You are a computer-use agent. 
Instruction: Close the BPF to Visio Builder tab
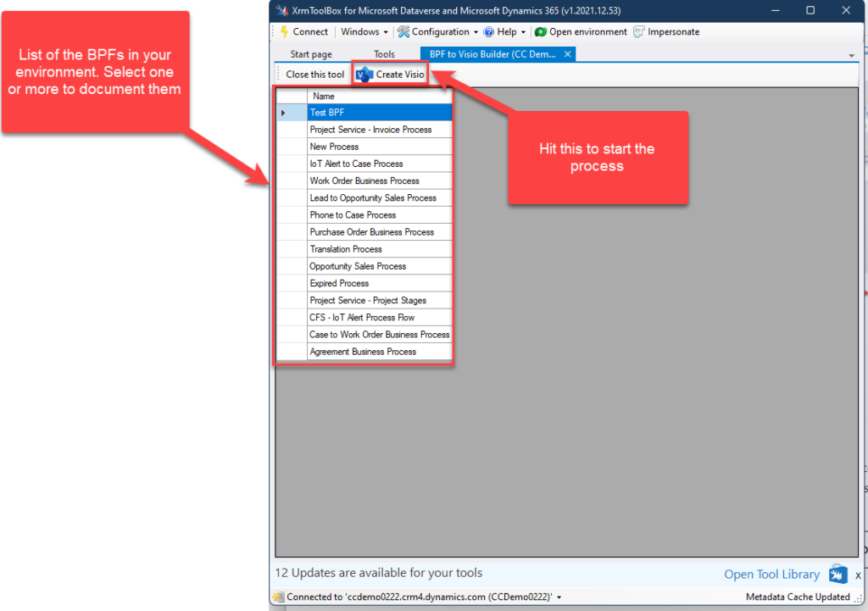click(567, 53)
